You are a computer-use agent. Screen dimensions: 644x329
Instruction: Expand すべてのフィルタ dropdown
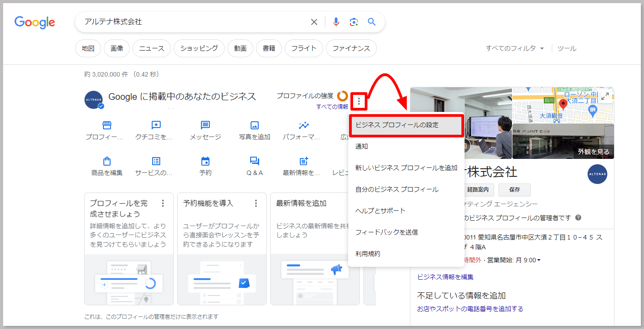(515, 48)
